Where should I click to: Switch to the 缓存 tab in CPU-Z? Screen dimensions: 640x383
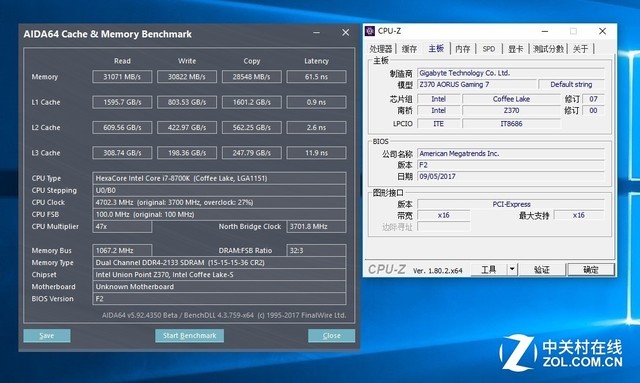pyautogui.click(x=409, y=49)
